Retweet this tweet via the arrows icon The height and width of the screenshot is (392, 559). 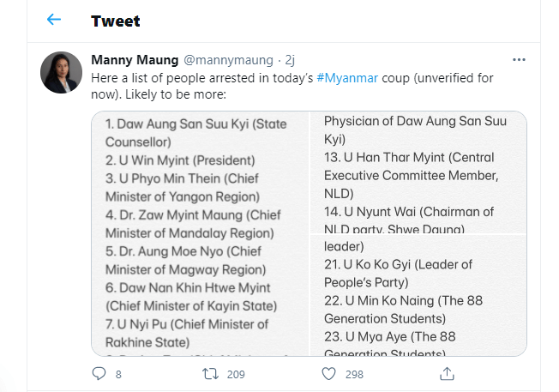click(x=209, y=374)
